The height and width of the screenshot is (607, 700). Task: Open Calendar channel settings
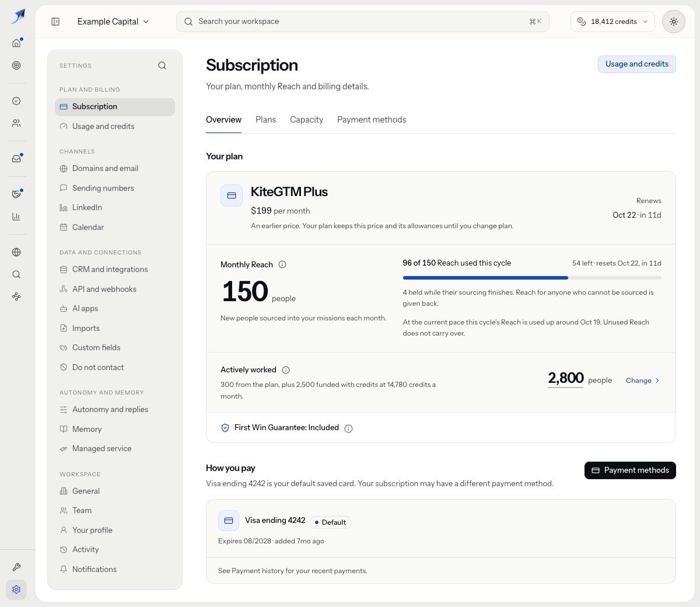tap(115, 228)
